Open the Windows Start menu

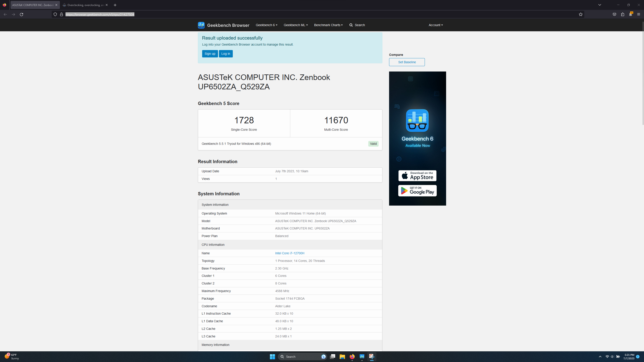tap(273, 356)
